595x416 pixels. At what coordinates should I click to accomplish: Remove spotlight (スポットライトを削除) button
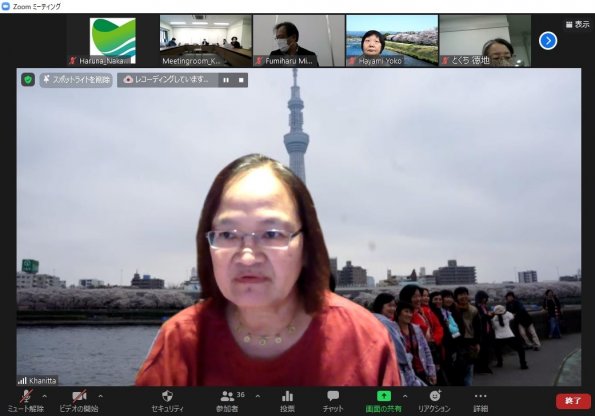point(76,80)
